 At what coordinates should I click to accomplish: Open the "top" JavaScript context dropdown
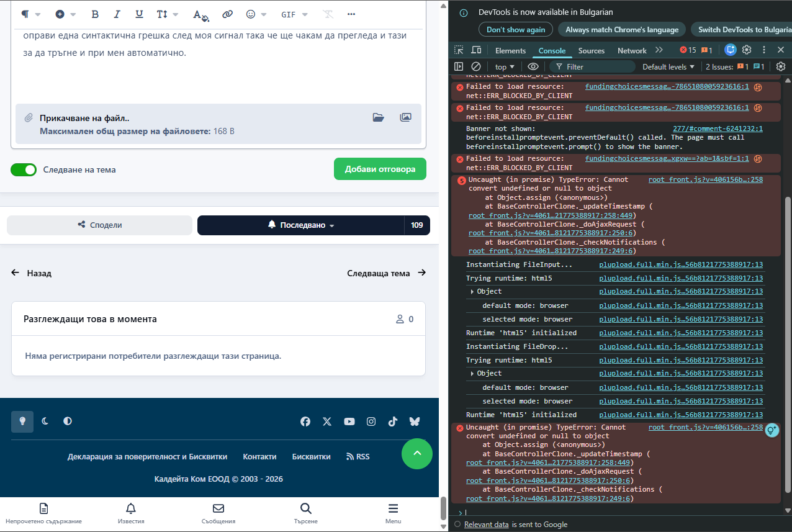coord(505,66)
